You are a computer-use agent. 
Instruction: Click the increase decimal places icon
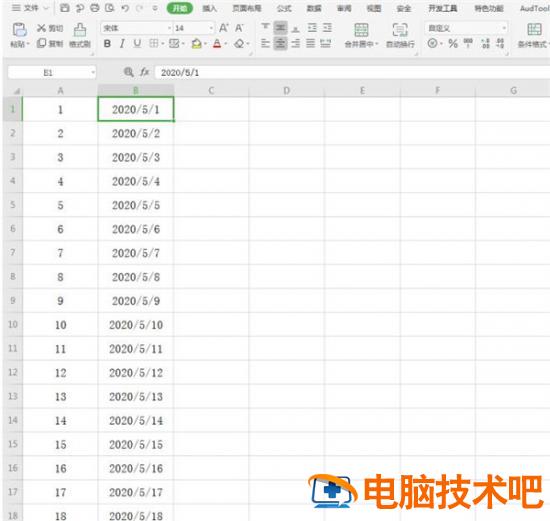pyautogui.click(x=485, y=44)
